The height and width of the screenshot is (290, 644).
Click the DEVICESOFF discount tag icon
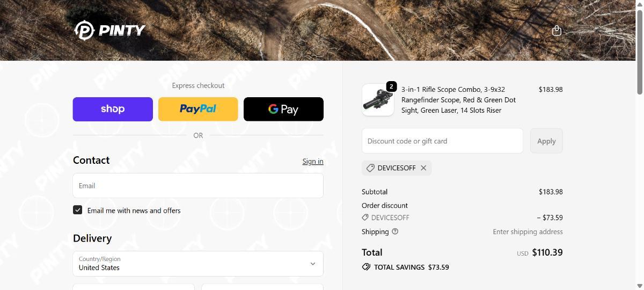(370, 168)
